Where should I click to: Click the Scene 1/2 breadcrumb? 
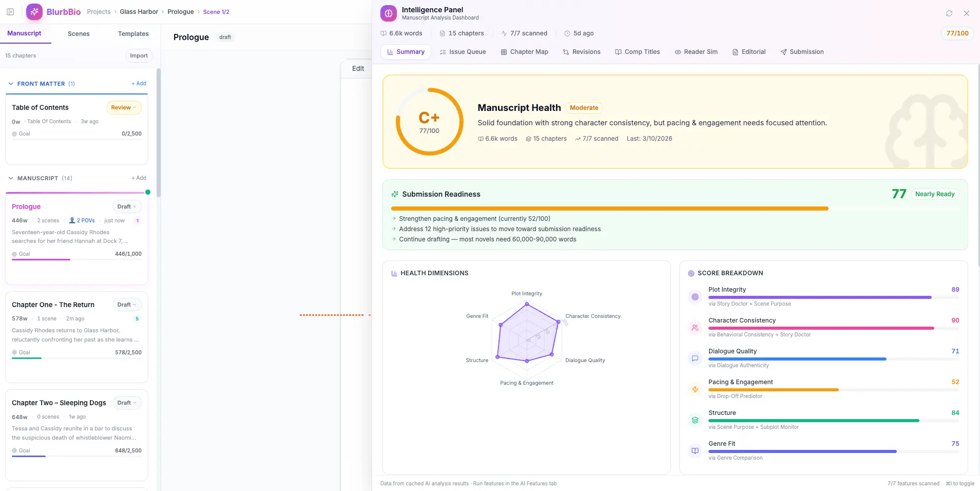tap(216, 12)
